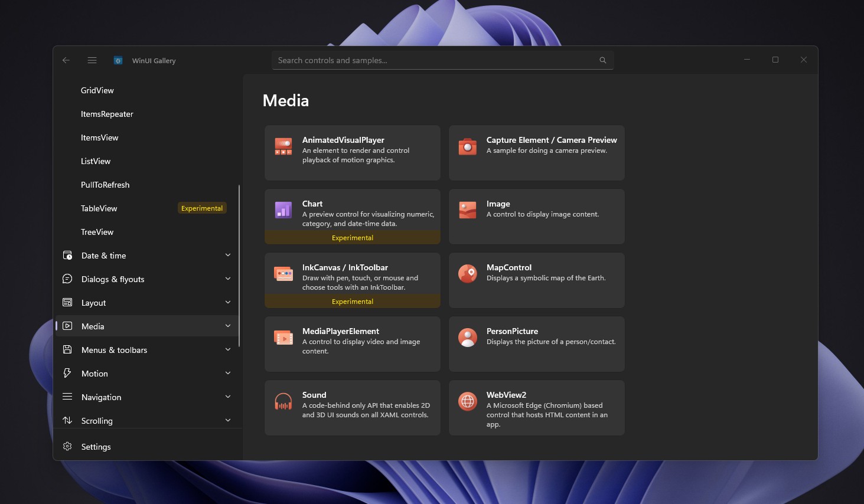Expand the Menus & toolbars chevron

[x=228, y=349]
